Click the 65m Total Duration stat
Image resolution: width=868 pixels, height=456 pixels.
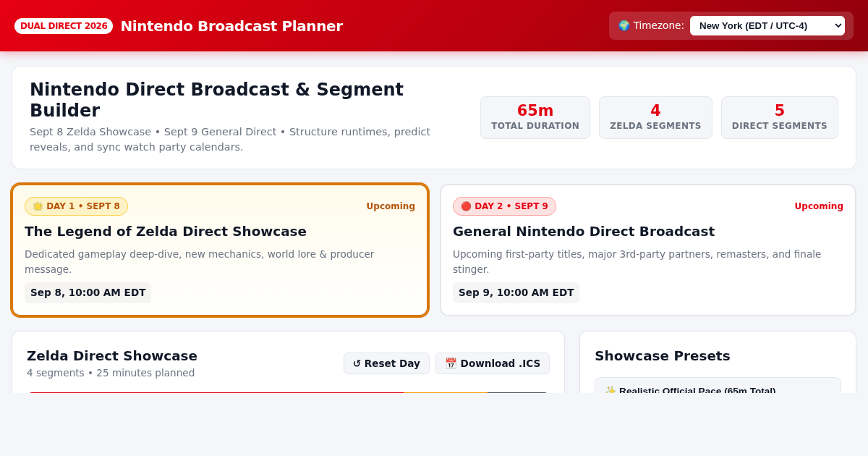point(535,117)
